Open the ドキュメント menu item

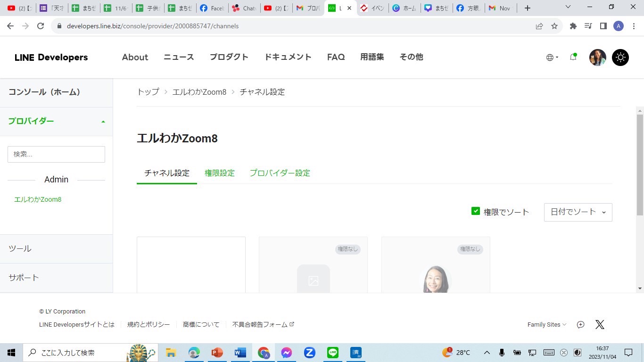pos(288,57)
